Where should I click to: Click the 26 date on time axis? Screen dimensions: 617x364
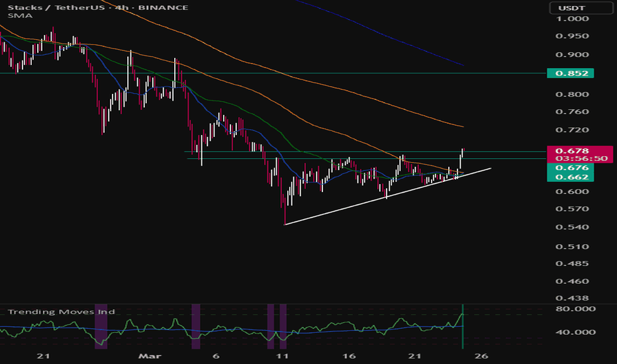click(481, 356)
